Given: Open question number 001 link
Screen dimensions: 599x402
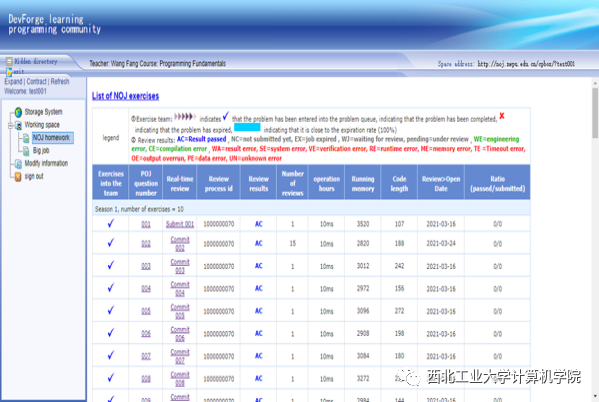Looking at the screenshot, I should 146,224.
